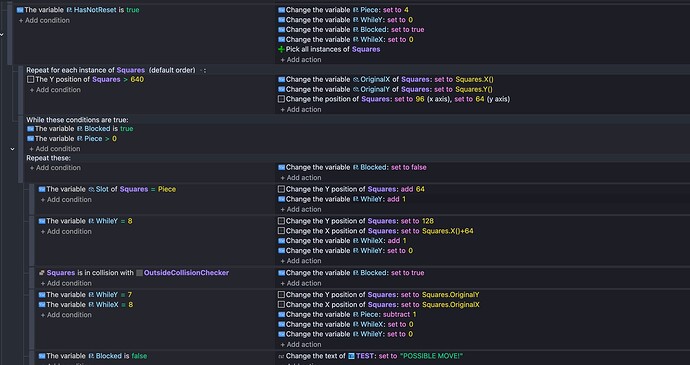Add condition under Squares collision condition
This screenshot has width=690, height=365.
[x=66, y=283]
